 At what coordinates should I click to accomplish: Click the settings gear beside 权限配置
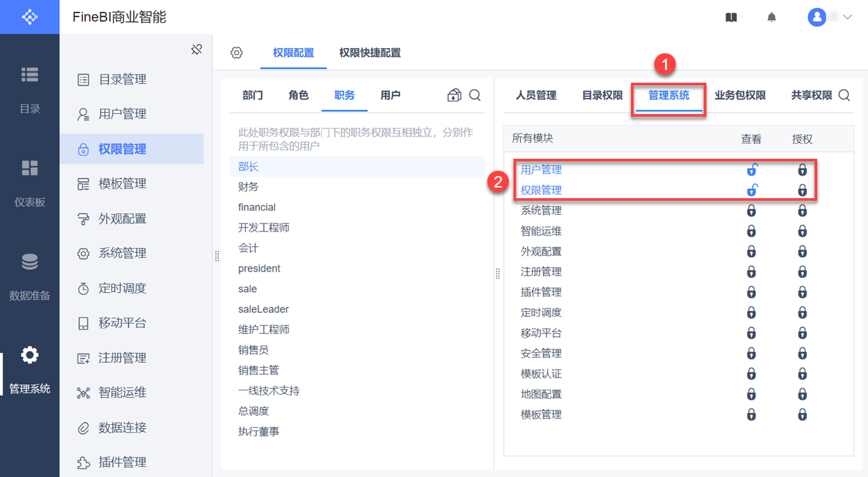236,53
